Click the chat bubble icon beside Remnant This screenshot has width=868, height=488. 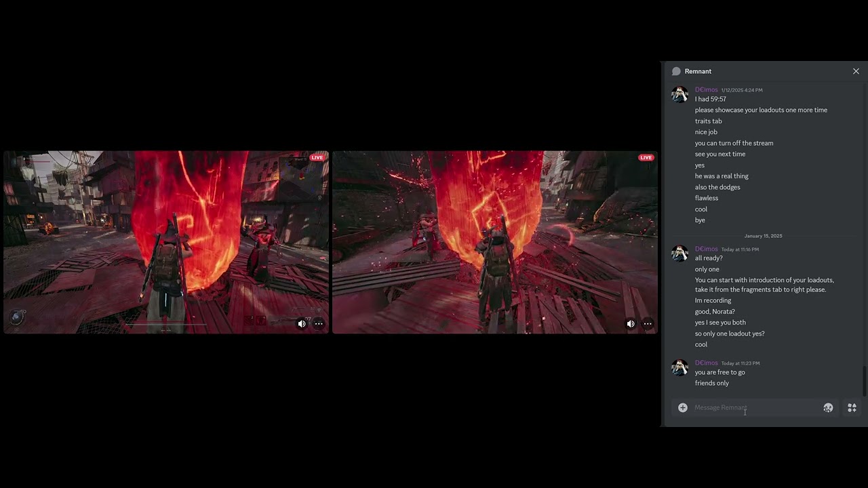click(676, 71)
